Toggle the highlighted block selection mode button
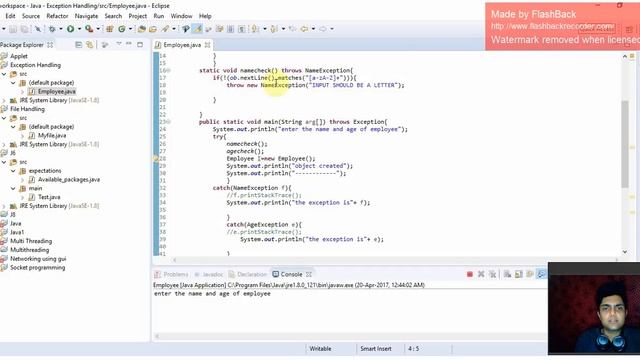The width and height of the screenshot is (640, 360). click(x=197, y=29)
